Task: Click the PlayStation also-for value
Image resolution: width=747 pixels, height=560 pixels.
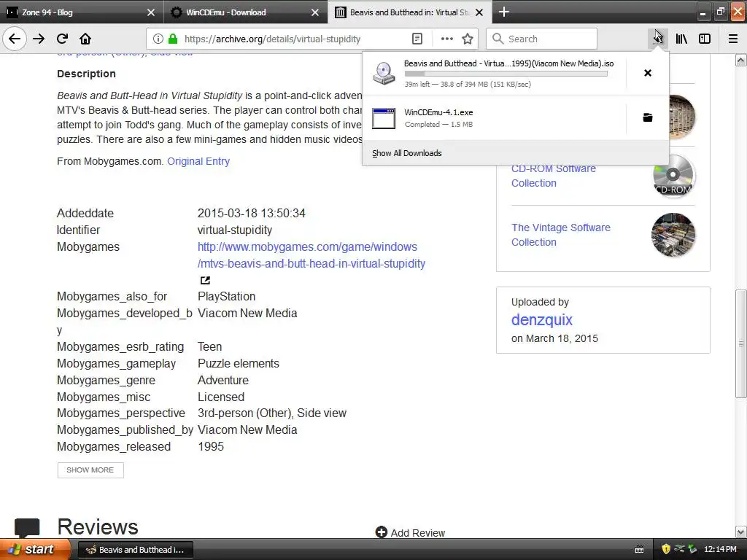Action: (x=226, y=297)
